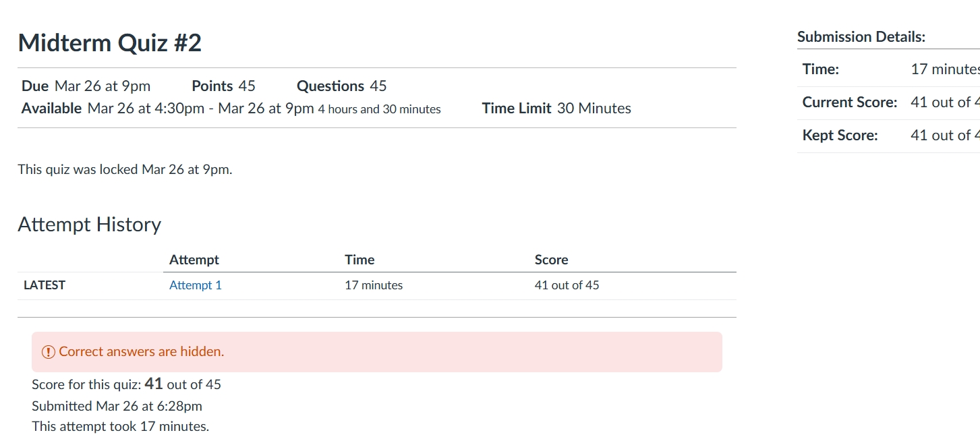This screenshot has height=439, width=980.
Task: Click the LATEST row label
Action: click(x=45, y=285)
